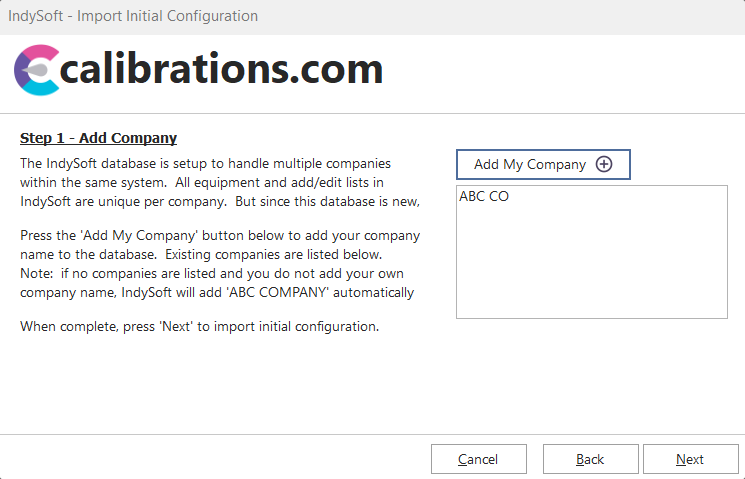Click the IndySoft Import Initial Configuration title bar
This screenshot has height=479, width=745.
[134, 16]
